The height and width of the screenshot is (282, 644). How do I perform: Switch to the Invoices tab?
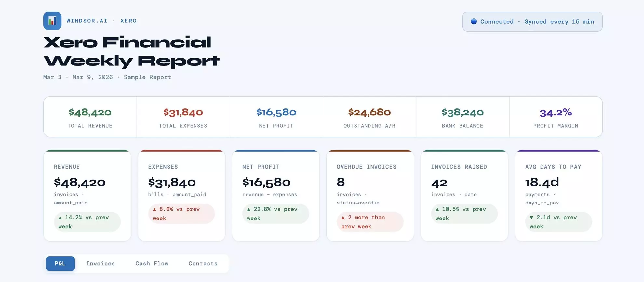tap(101, 263)
